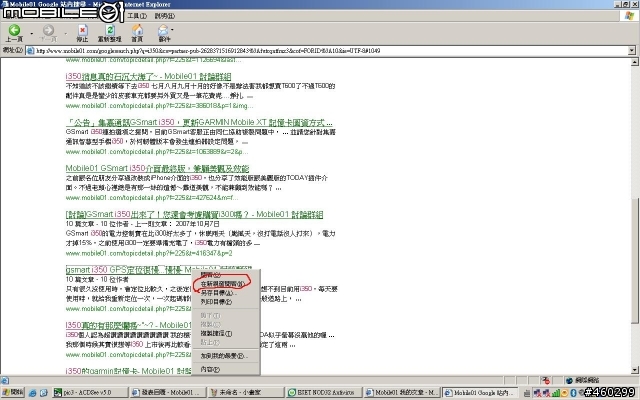640x400 pixels.
Task: Click the vertical scrollbar down arrow
Action: point(635,370)
